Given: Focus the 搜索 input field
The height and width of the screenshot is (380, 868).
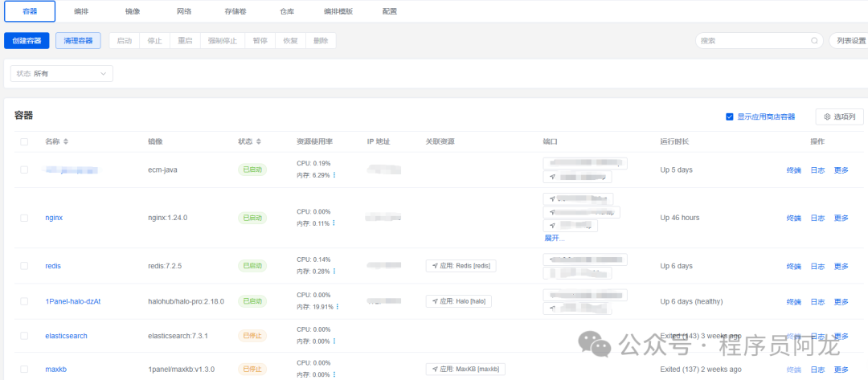Looking at the screenshot, I should (x=751, y=40).
